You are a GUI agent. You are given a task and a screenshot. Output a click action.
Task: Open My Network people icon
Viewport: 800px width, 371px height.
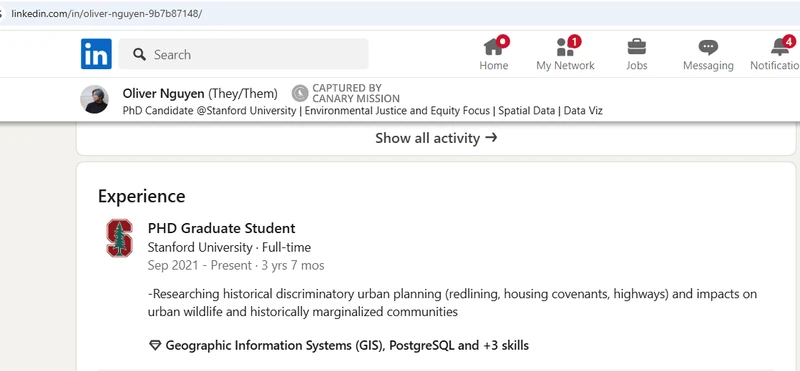pyautogui.click(x=565, y=46)
